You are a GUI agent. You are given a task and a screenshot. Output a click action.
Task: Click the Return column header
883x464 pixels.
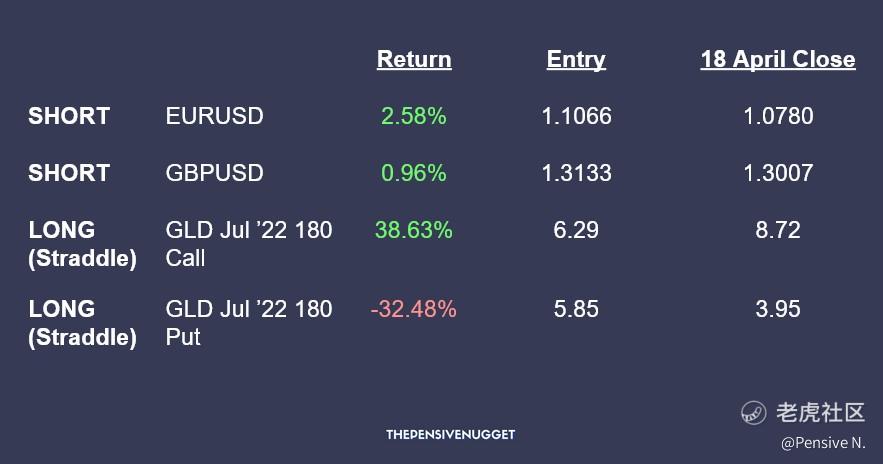(414, 60)
